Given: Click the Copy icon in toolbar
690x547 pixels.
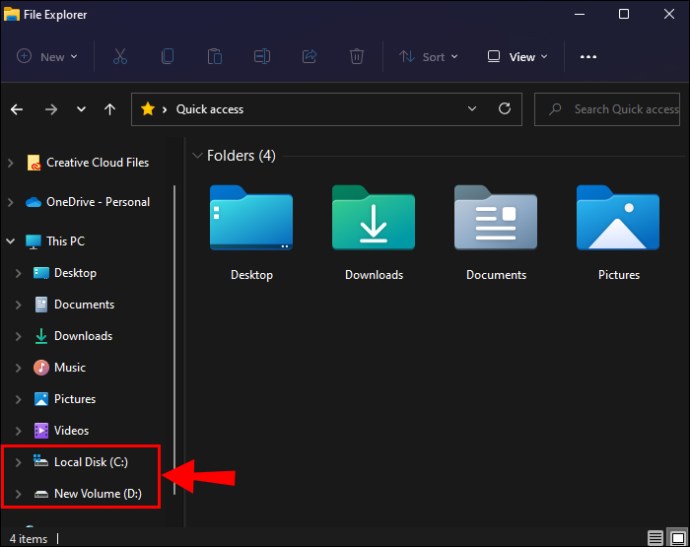Looking at the screenshot, I should (x=167, y=57).
